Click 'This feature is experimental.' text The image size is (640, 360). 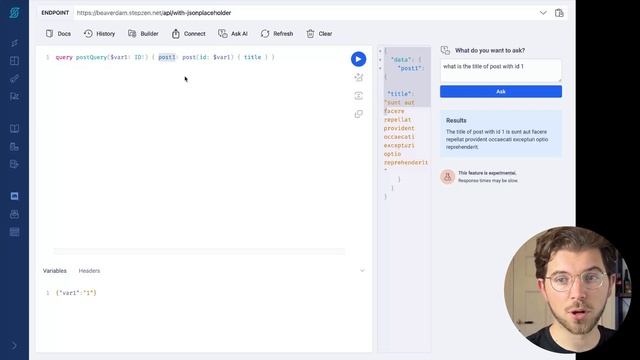[x=487, y=173]
